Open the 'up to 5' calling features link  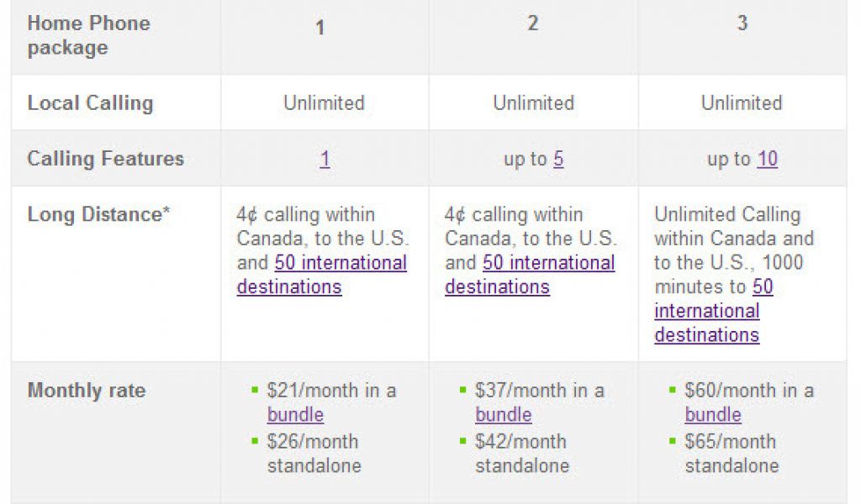pos(558,159)
